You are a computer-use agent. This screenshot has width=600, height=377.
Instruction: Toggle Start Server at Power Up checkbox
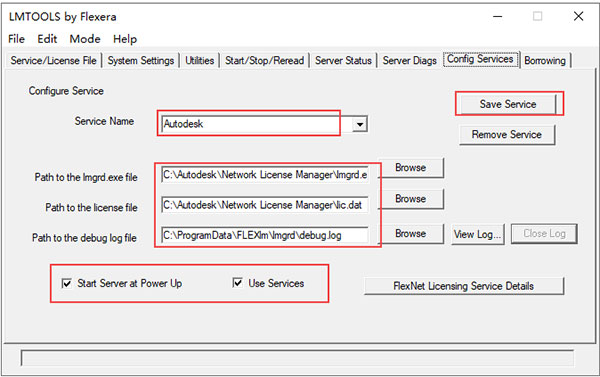[x=67, y=284]
